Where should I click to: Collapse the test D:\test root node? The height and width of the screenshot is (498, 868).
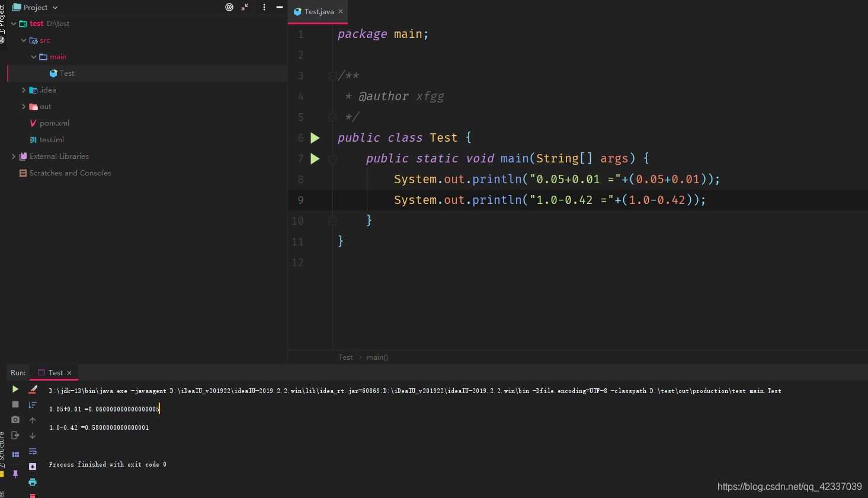coord(14,24)
